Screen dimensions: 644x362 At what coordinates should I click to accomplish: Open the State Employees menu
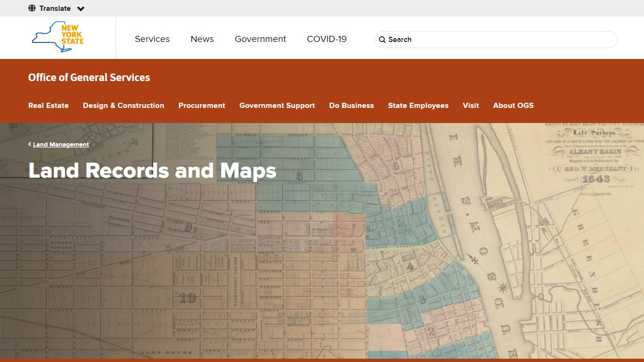[x=418, y=106]
